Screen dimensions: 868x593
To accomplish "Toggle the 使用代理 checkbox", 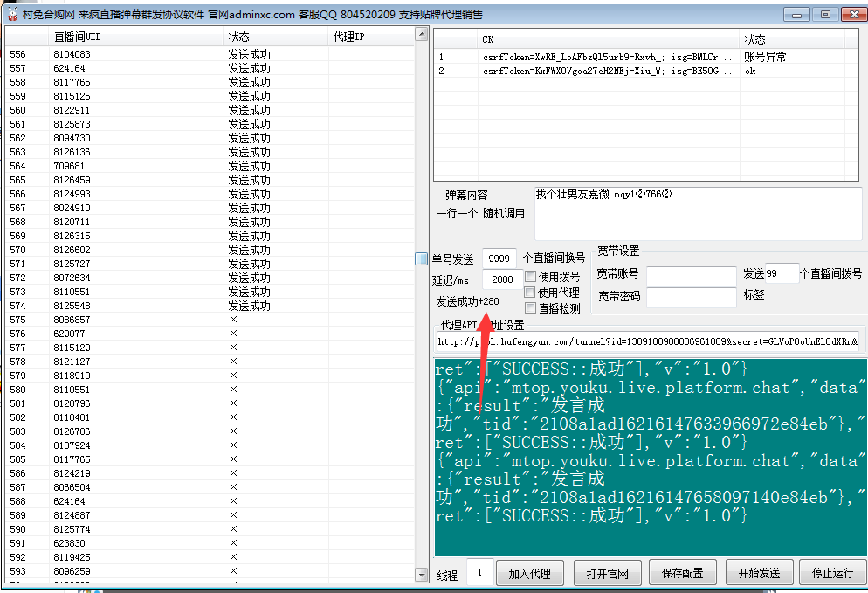I will click(531, 293).
